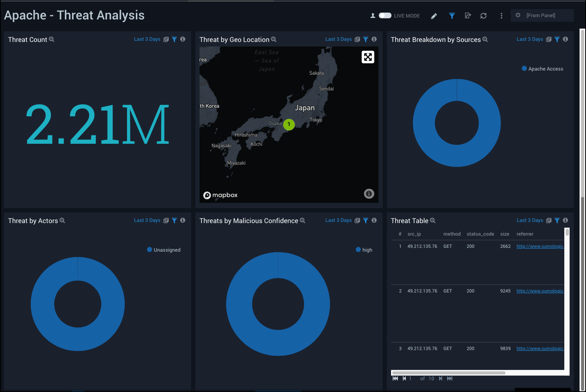Change Last 3 Days on Threat by Actors
This screenshot has height=392, width=586.
[147, 220]
